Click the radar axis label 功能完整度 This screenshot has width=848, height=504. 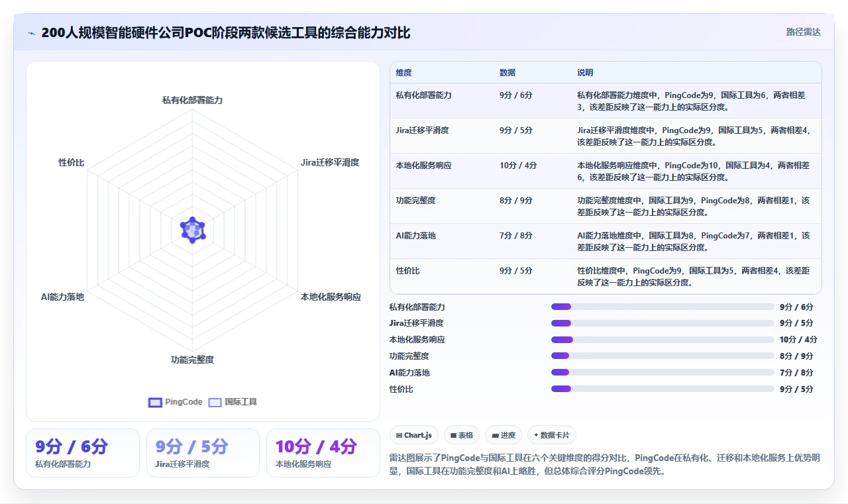coord(192,360)
